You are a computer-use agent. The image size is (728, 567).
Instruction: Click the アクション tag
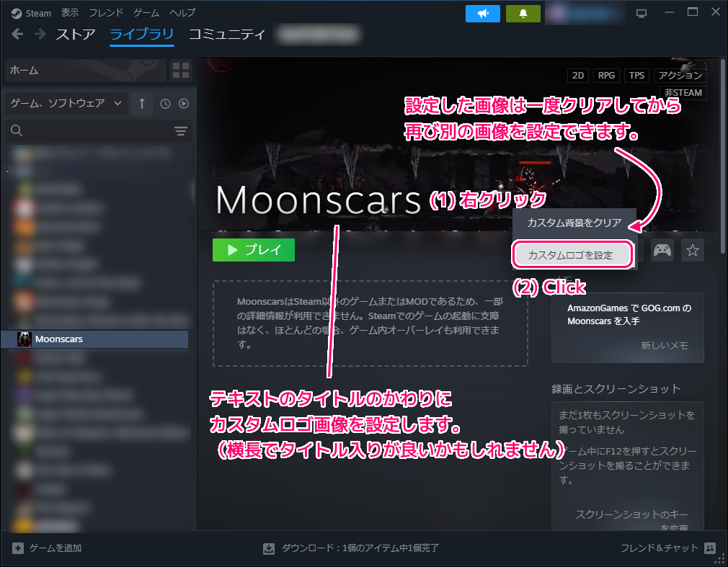click(x=680, y=75)
